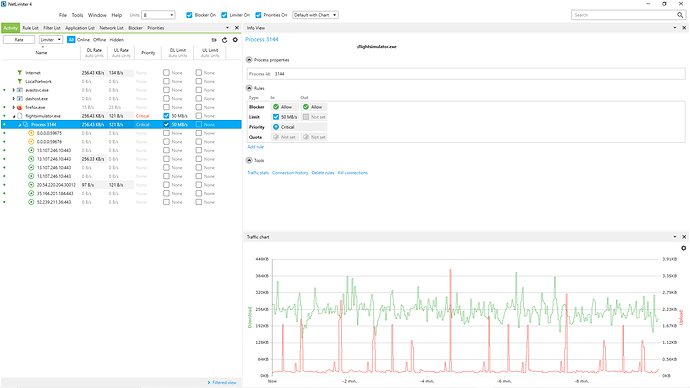Click the Filtered view link

coord(224,382)
